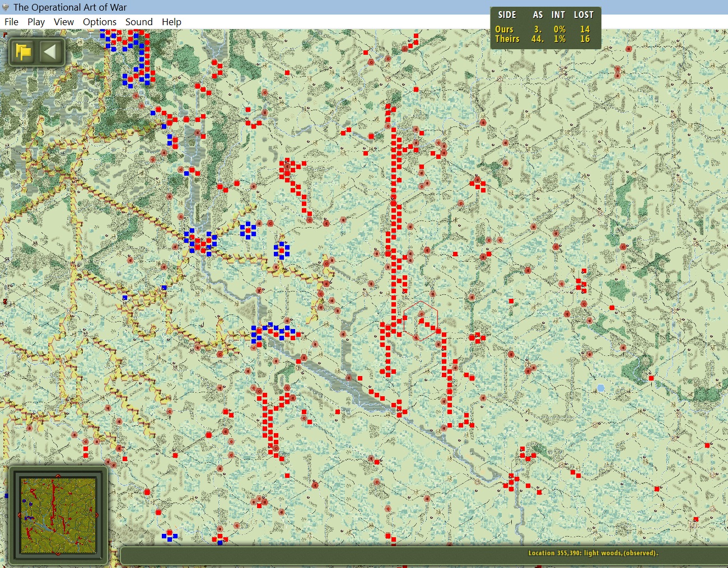Screen dimensions: 728x568
Task: Click the minimap's right arrow
Action: tap(96, 515)
